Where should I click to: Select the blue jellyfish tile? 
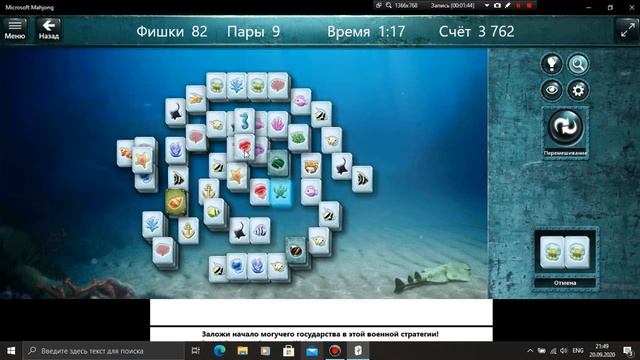point(237,266)
